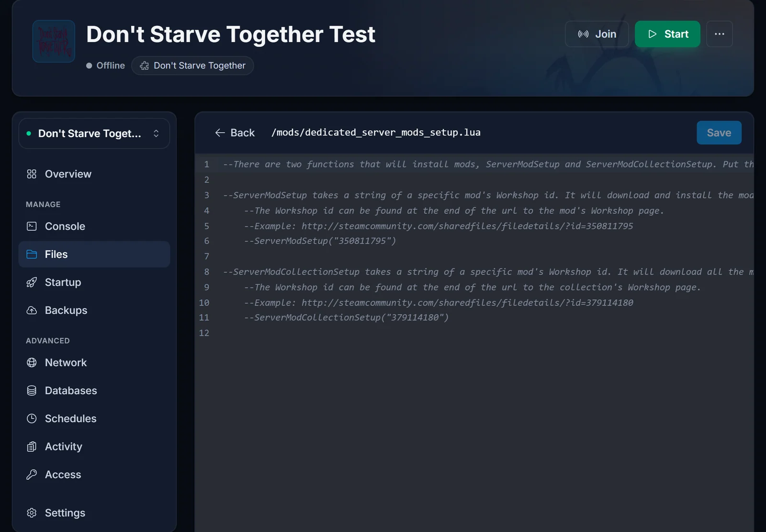Click the Files folder icon

[32, 254]
